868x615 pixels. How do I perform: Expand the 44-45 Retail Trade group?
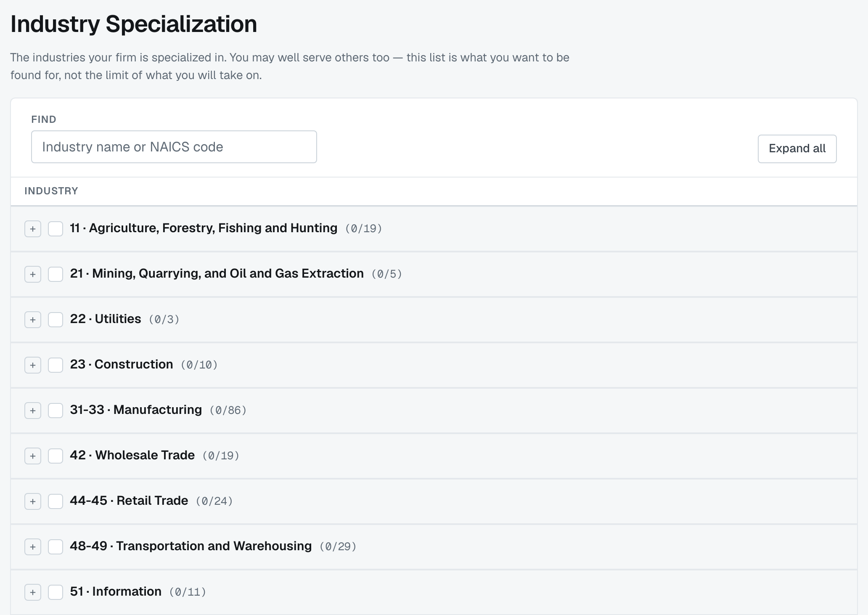point(33,501)
